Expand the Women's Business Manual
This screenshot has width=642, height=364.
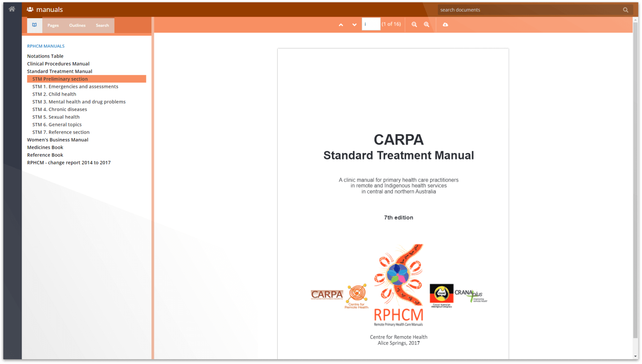(57, 140)
